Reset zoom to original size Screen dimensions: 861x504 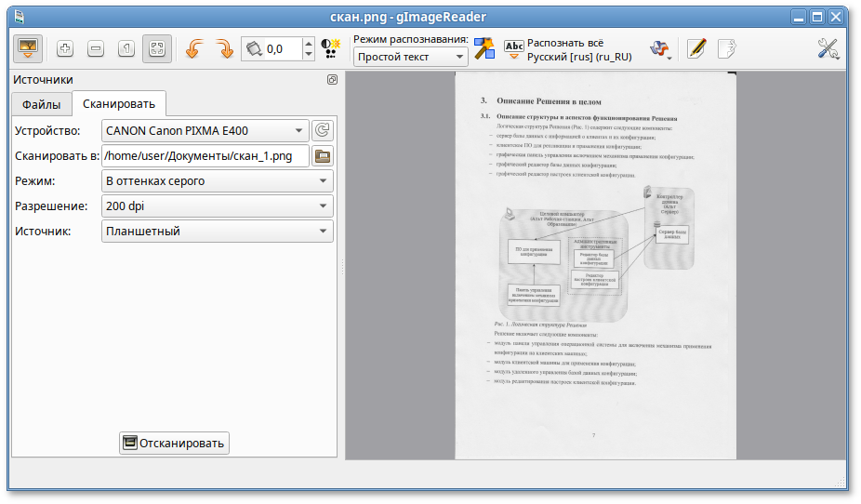(126, 48)
